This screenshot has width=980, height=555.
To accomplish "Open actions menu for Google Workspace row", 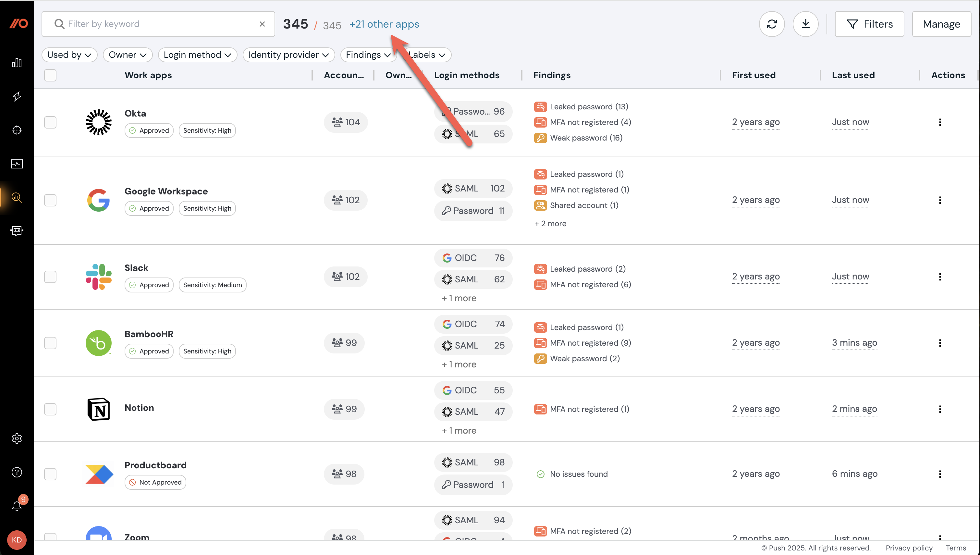I will click(940, 200).
